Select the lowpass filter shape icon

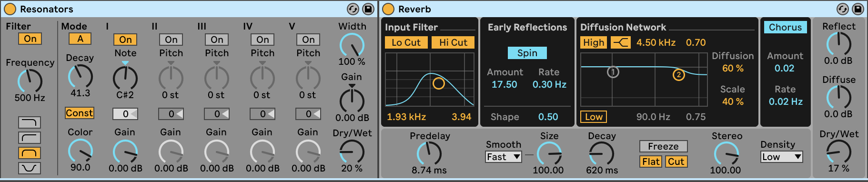30,122
